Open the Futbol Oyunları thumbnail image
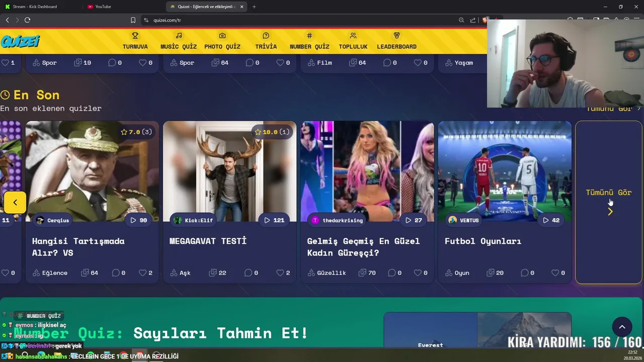This screenshot has height=362, width=644. [x=505, y=171]
